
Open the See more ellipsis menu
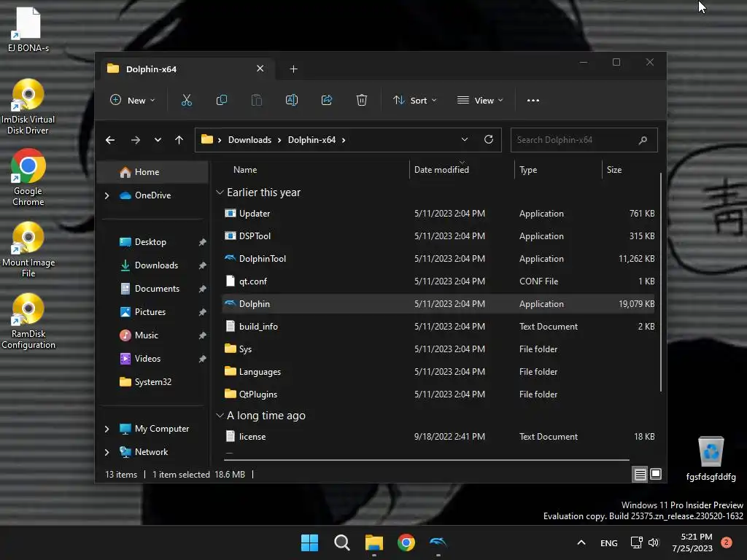point(533,101)
